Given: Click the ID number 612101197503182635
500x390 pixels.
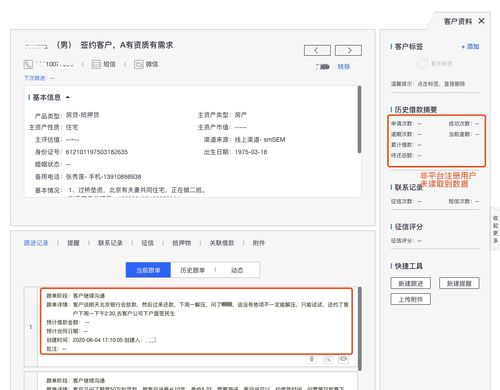Looking at the screenshot, I should (97, 152).
